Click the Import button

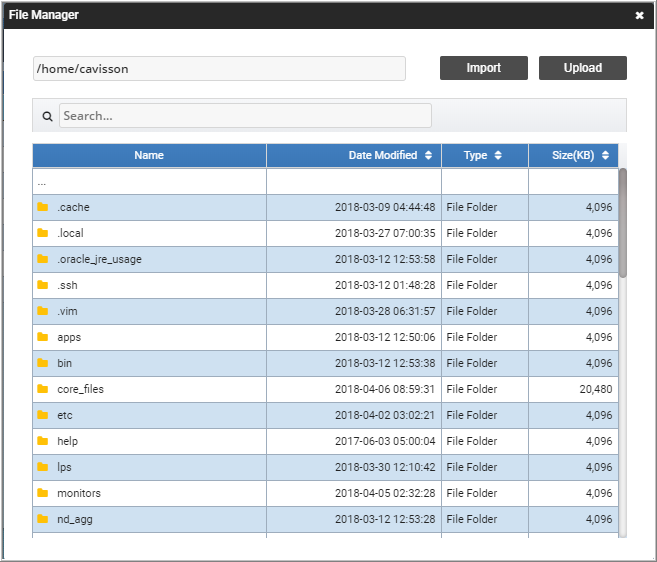click(484, 68)
